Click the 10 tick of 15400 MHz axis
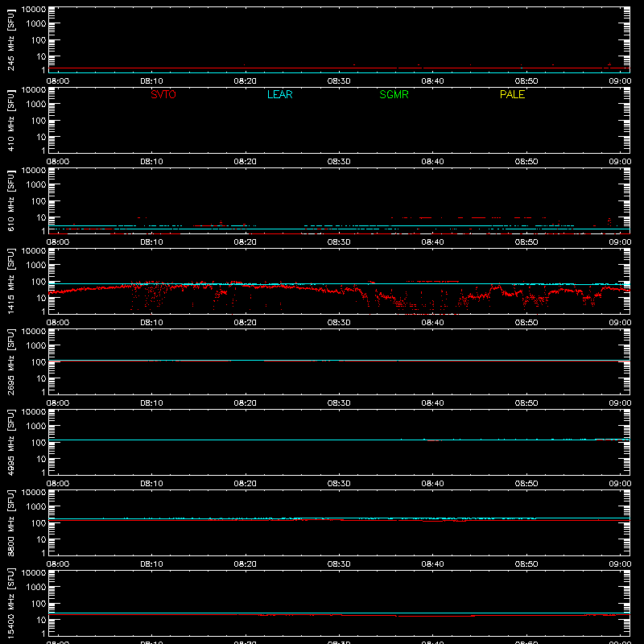Image resolution: width=644 pixels, height=644 pixels. 41,620
